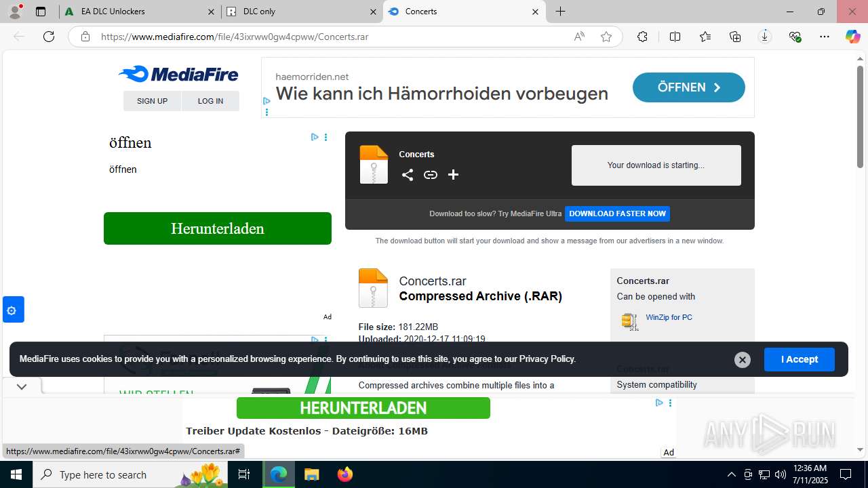Image resolution: width=868 pixels, height=488 pixels.
Task: Activate Read aloud icon in address bar
Action: (x=579, y=37)
